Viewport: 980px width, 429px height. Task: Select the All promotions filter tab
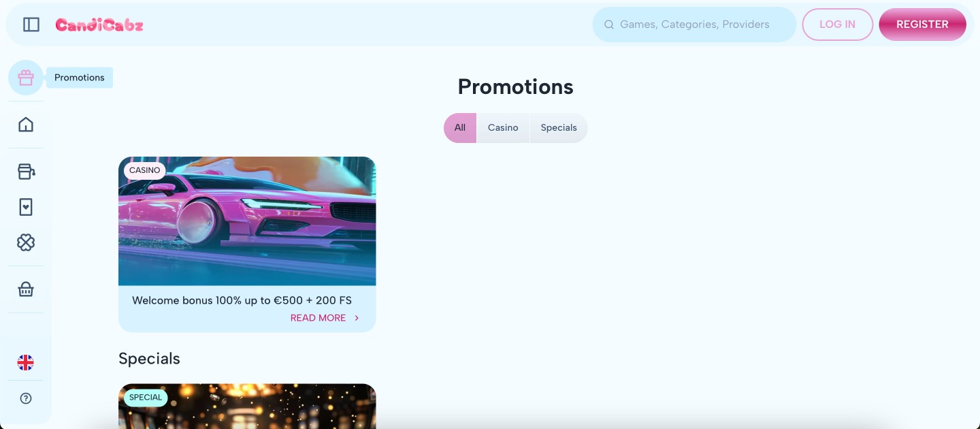tap(460, 128)
